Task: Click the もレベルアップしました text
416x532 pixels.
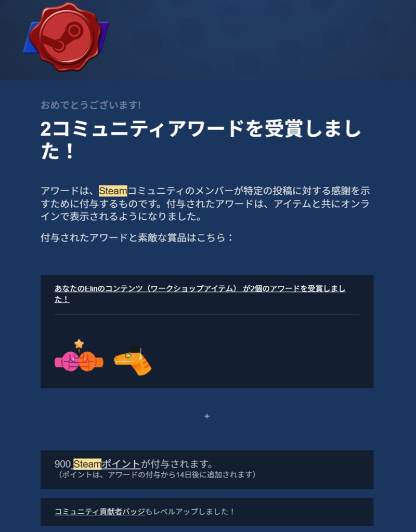Action: [x=190, y=511]
